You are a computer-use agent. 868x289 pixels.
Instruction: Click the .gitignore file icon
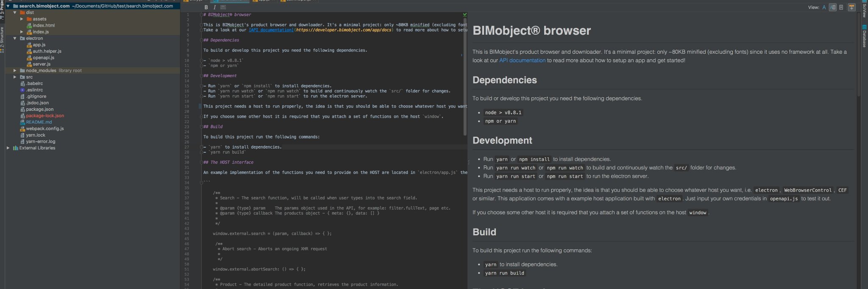pos(22,96)
